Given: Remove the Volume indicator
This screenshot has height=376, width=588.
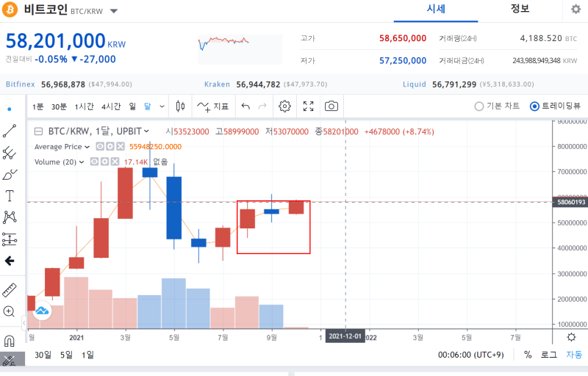Looking at the screenshot, I should 115,162.
